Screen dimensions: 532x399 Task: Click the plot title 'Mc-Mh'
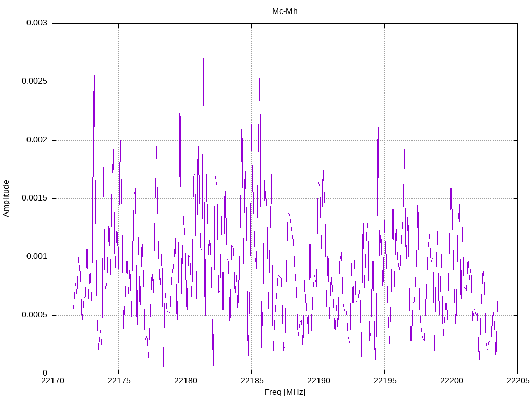(x=285, y=11)
